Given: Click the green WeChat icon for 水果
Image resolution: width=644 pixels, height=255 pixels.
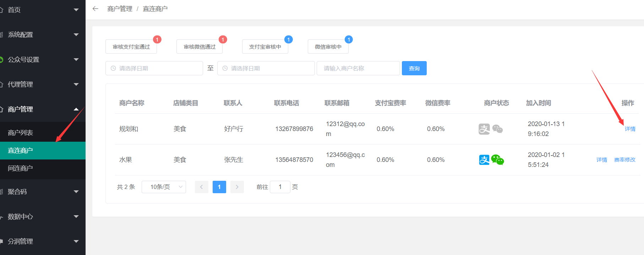Looking at the screenshot, I should point(497,160).
